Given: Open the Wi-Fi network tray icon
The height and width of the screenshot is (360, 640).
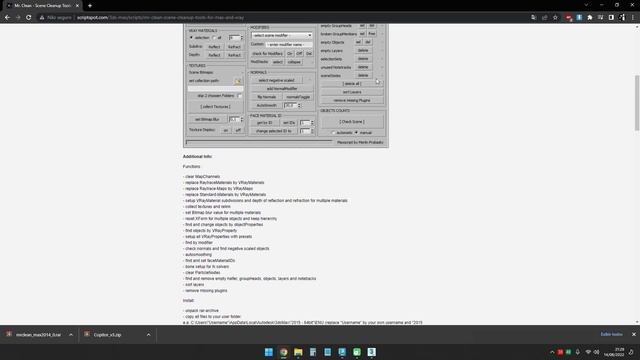Looking at the screenshot, I should [x=588, y=352].
